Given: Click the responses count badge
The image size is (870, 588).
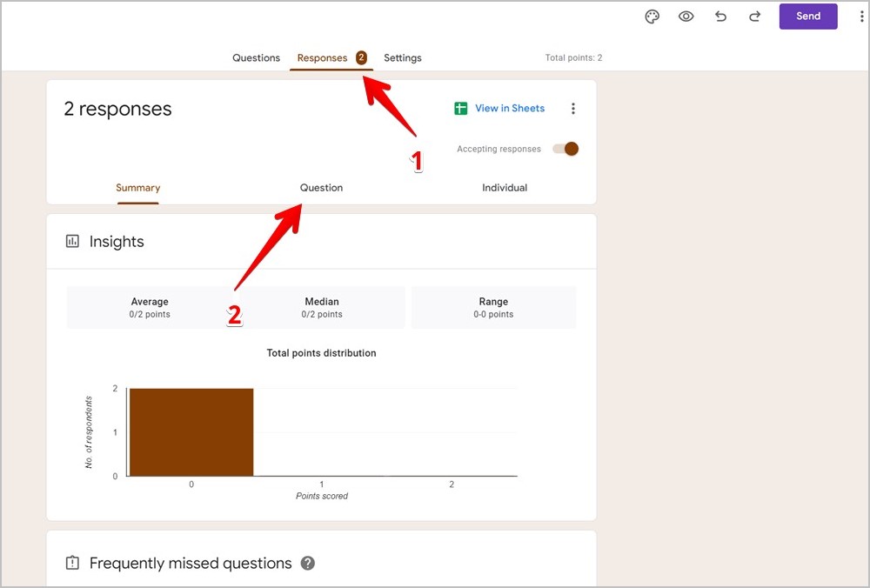Looking at the screenshot, I should point(361,57).
